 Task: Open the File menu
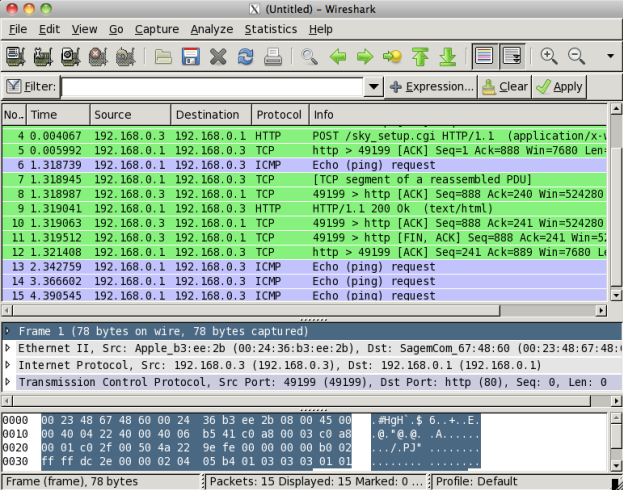pyautogui.click(x=18, y=29)
